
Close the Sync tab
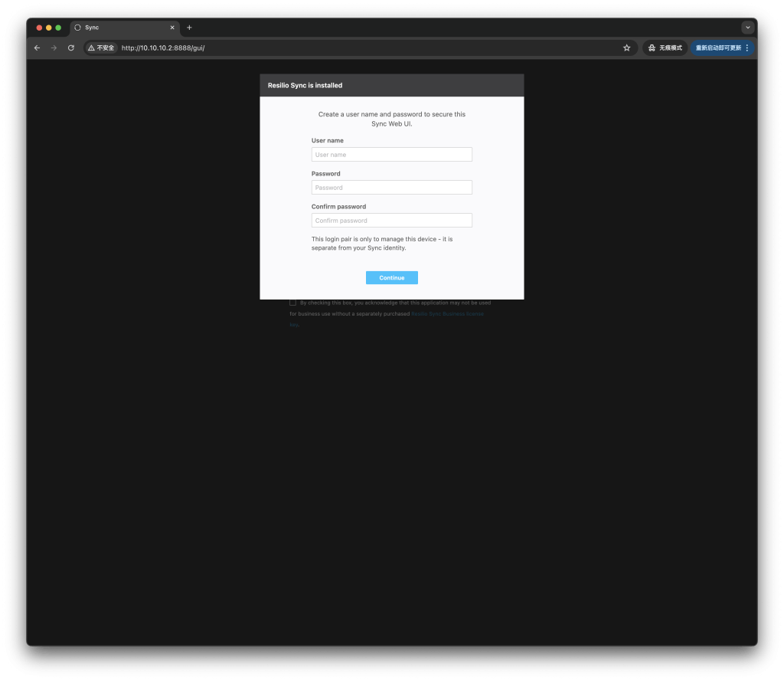[172, 28]
